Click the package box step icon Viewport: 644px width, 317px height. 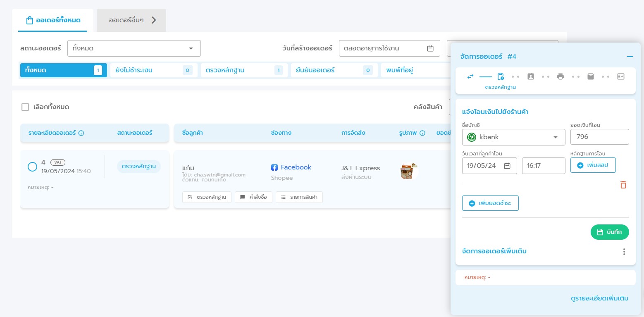pos(591,76)
